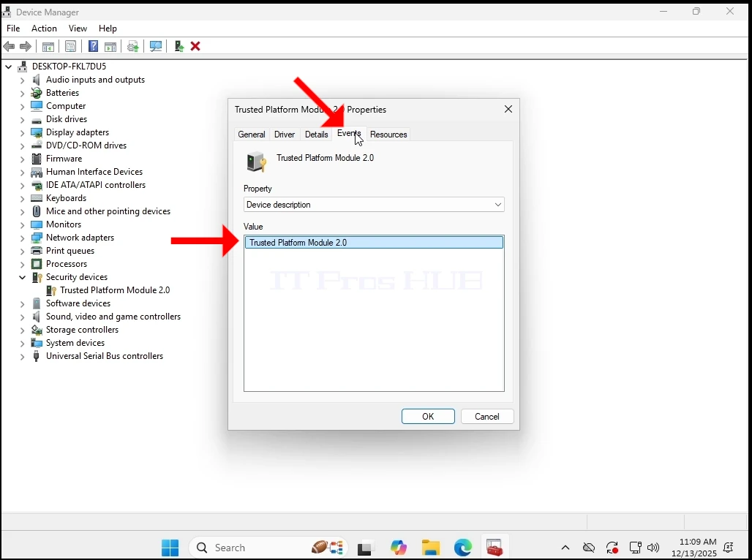Click the Forward arrow in toolbar
Screen dimensions: 752x560
tap(26, 47)
